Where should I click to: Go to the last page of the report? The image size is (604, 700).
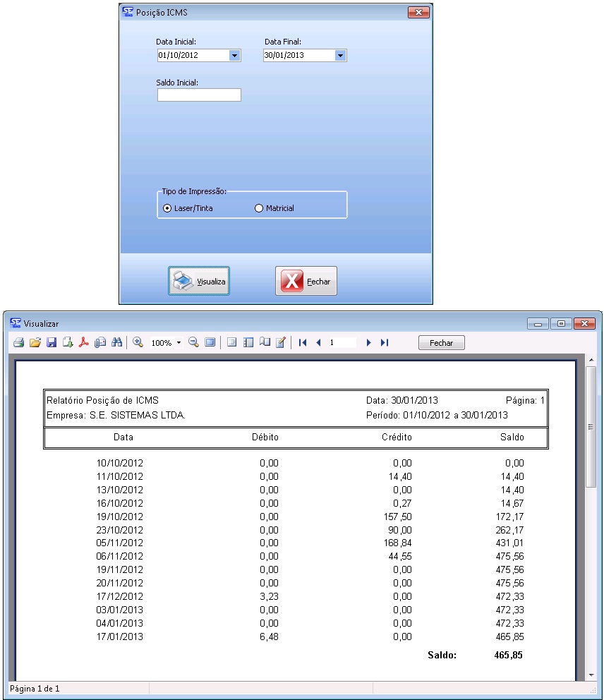[385, 342]
